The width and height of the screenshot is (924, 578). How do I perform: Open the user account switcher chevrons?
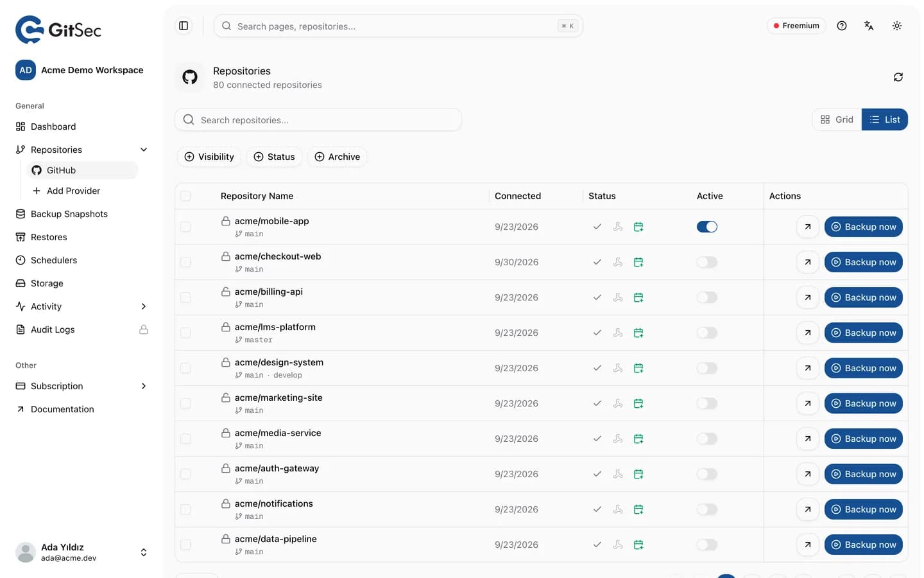point(144,552)
